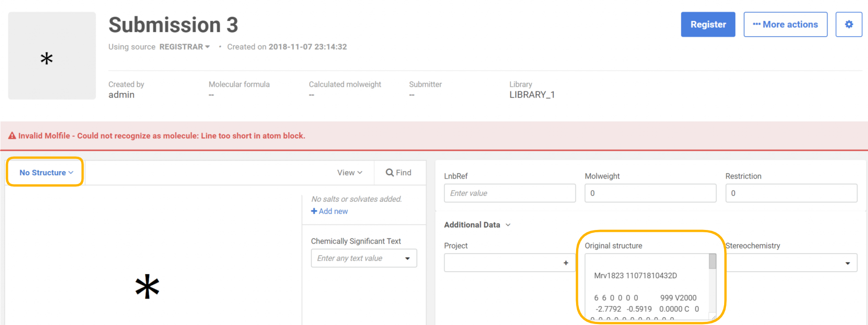Open the More actions menu
The image size is (868, 325).
point(785,25)
